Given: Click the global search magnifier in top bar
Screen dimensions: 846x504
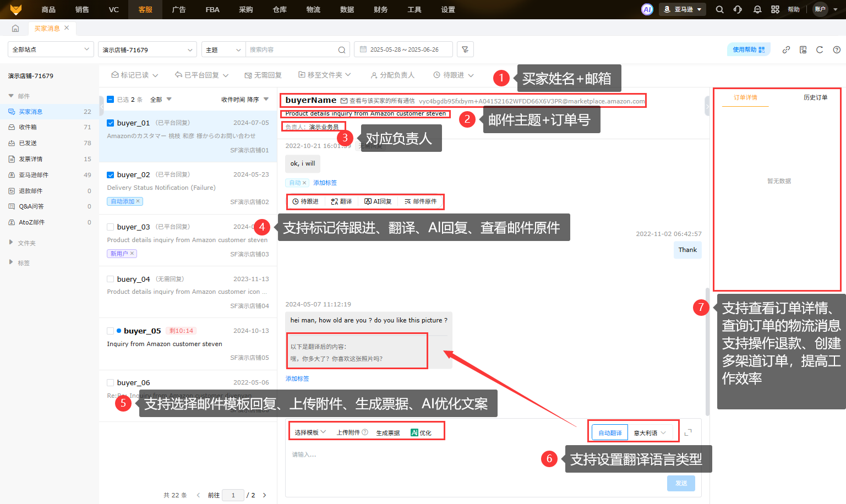Looking at the screenshot, I should (719, 9).
